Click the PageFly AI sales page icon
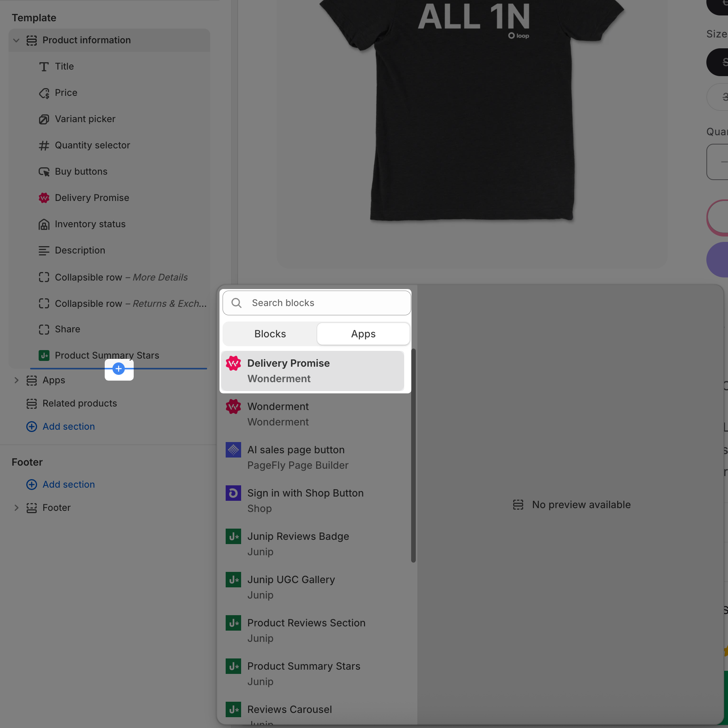The height and width of the screenshot is (728, 728). [233, 450]
